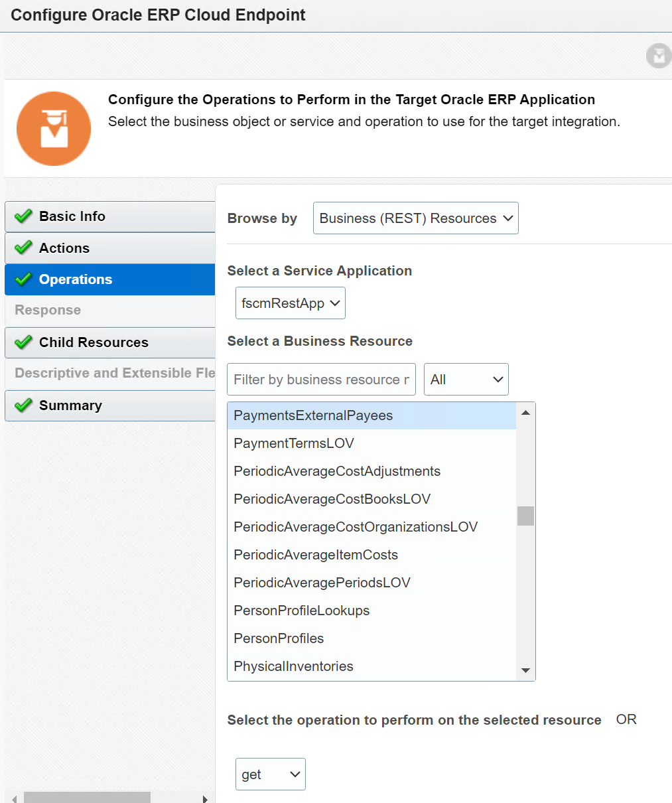Open the fscmRestApp service application dropdown
This screenshot has height=803, width=672.
[x=291, y=303]
